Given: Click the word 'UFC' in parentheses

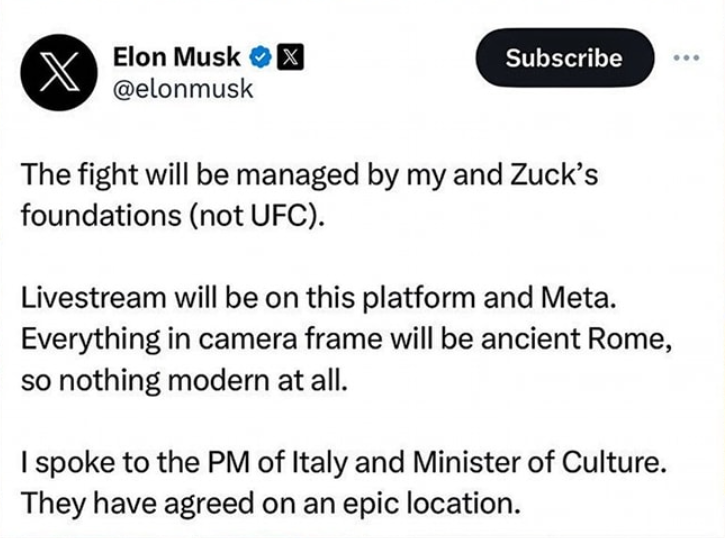Looking at the screenshot, I should tap(279, 215).
